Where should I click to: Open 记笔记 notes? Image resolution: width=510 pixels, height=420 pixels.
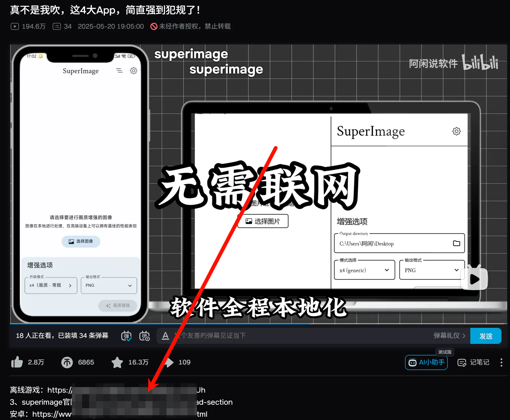[x=473, y=362]
